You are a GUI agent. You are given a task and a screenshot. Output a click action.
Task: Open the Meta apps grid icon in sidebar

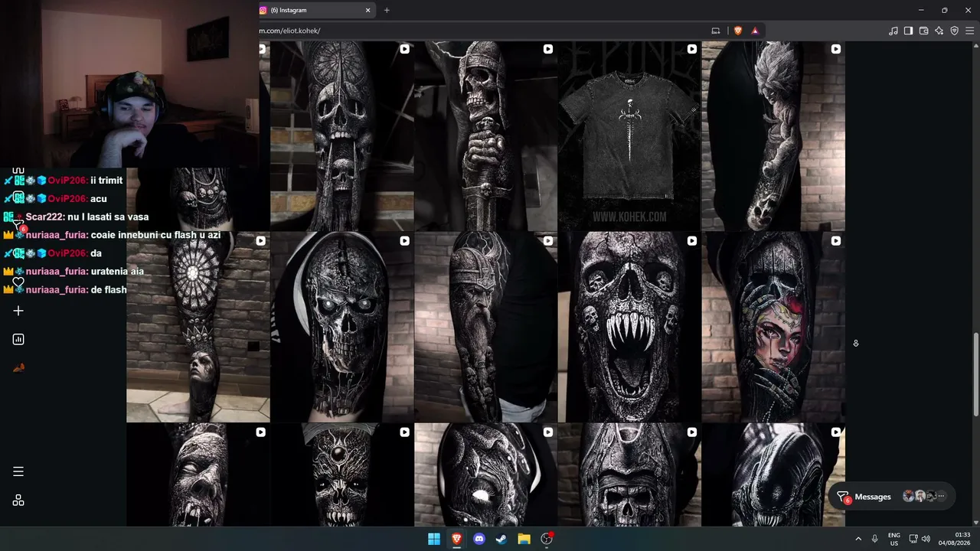click(x=18, y=500)
